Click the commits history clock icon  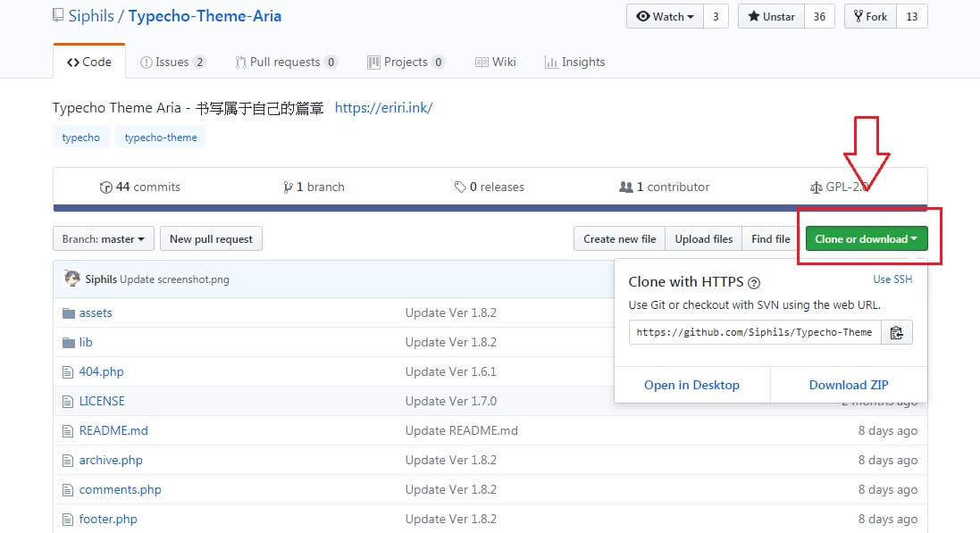[105, 187]
